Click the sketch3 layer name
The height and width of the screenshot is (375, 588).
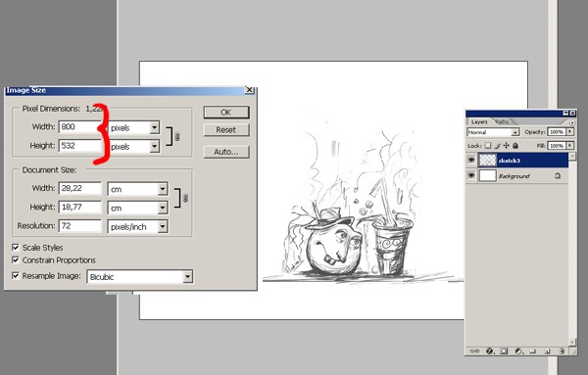point(509,161)
